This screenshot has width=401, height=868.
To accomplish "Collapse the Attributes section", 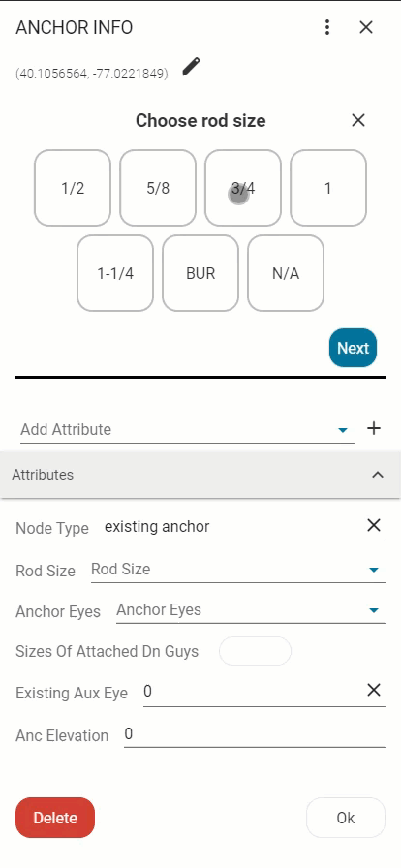I will point(377,475).
